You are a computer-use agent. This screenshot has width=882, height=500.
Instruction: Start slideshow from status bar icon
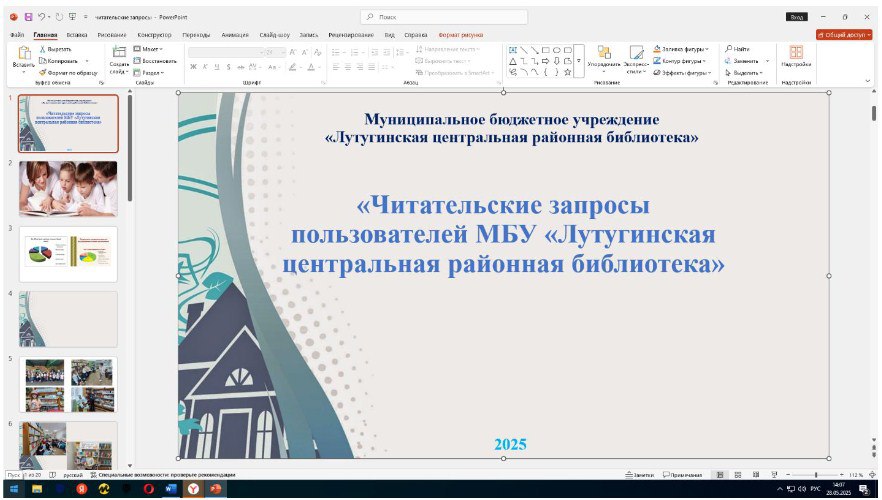point(774,475)
